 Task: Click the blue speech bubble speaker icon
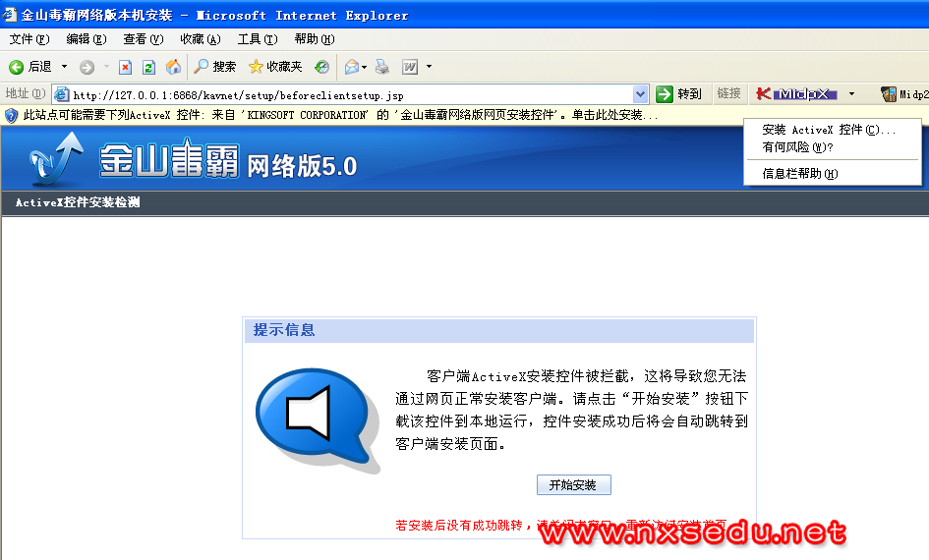317,420
